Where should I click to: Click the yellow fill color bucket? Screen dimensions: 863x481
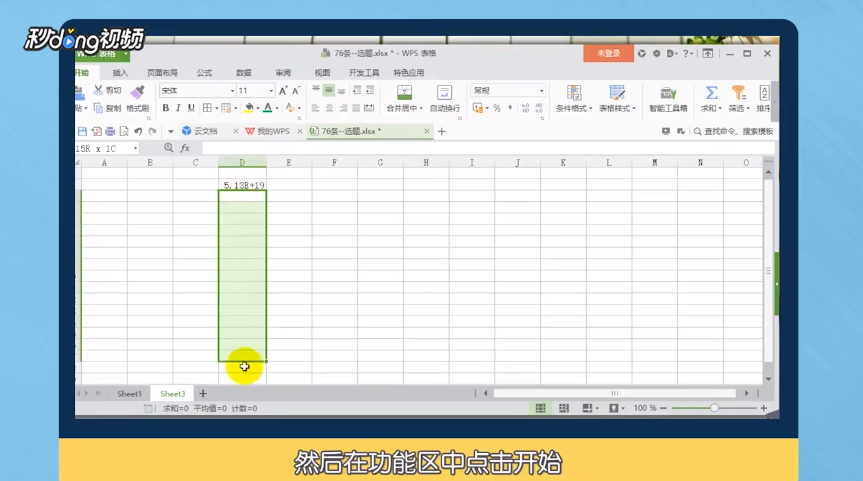pos(249,108)
